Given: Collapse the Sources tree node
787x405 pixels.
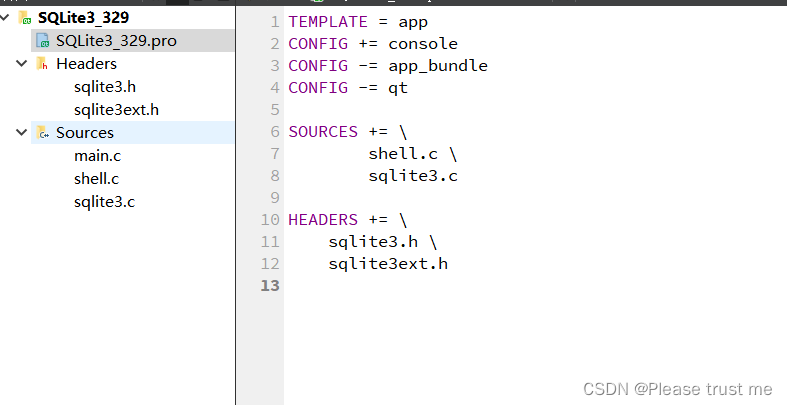Looking at the screenshot, I should point(22,132).
